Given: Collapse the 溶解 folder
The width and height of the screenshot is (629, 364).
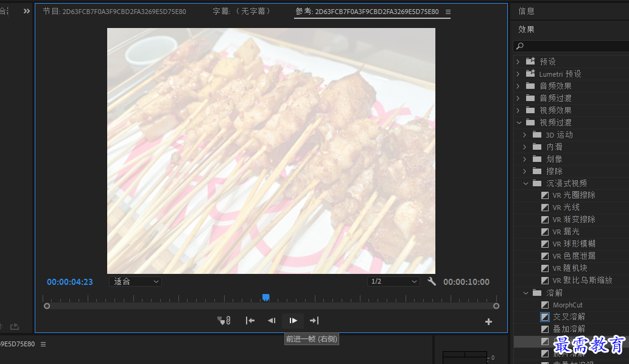Looking at the screenshot, I should pyautogui.click(x=525, y=293).
